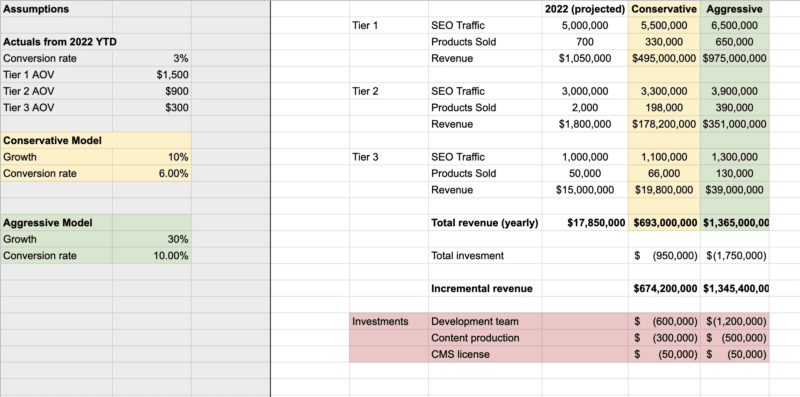Viewport: 800px width, 397px height.
Task: Click the Tier 2 row label
Action: [389, 91]
